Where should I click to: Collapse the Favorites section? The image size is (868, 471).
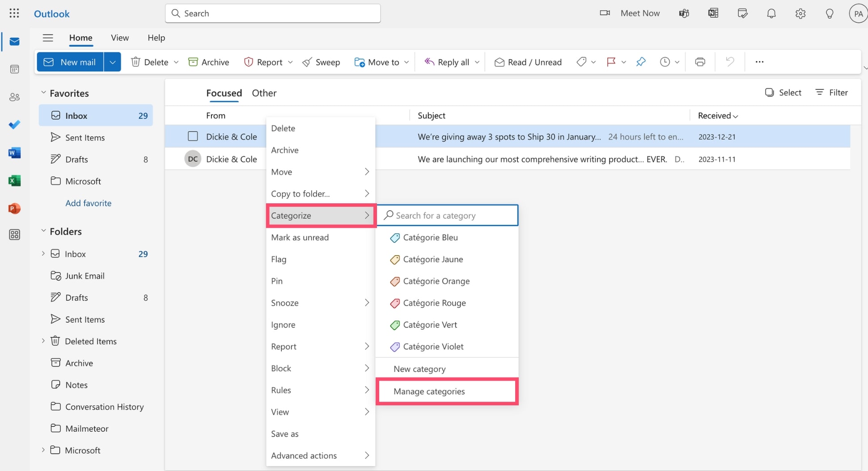click(x=43, y=93)
